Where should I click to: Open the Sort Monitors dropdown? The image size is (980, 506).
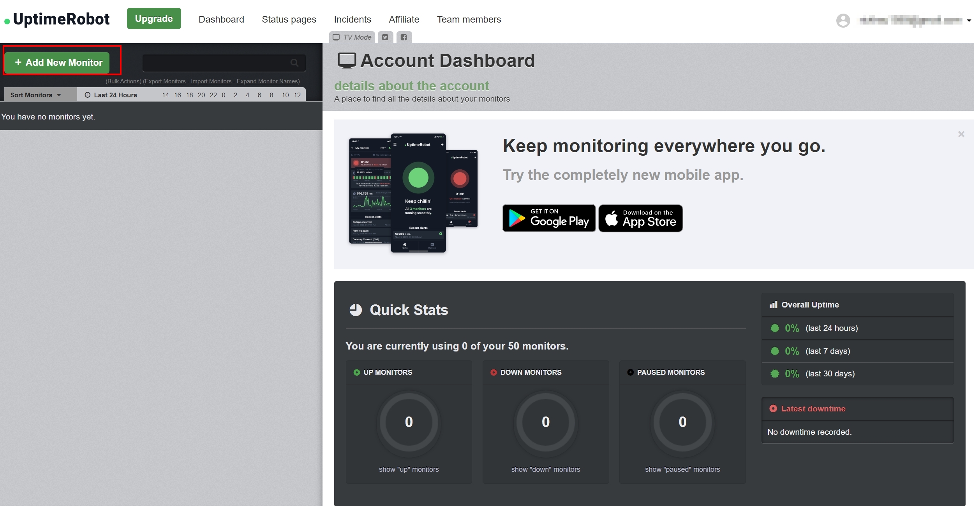click(36, 95)
